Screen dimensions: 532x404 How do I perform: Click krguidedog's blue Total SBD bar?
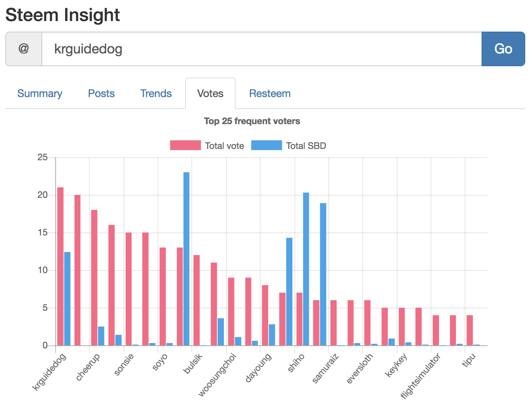tap(67, 299)
